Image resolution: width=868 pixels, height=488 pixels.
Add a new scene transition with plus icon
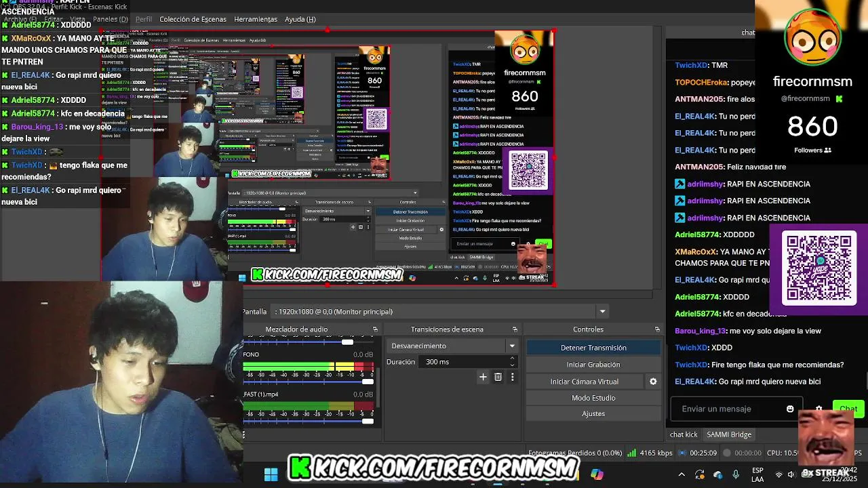483,377
